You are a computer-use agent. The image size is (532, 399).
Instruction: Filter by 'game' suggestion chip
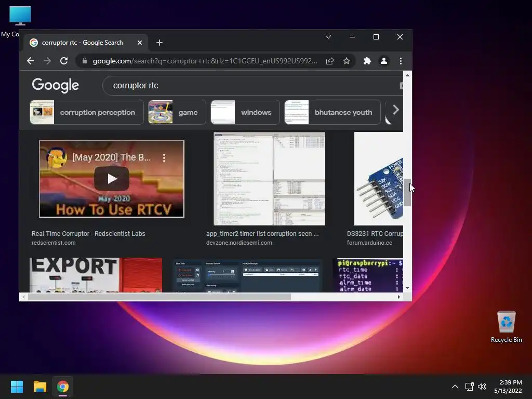tap(177, 112)
